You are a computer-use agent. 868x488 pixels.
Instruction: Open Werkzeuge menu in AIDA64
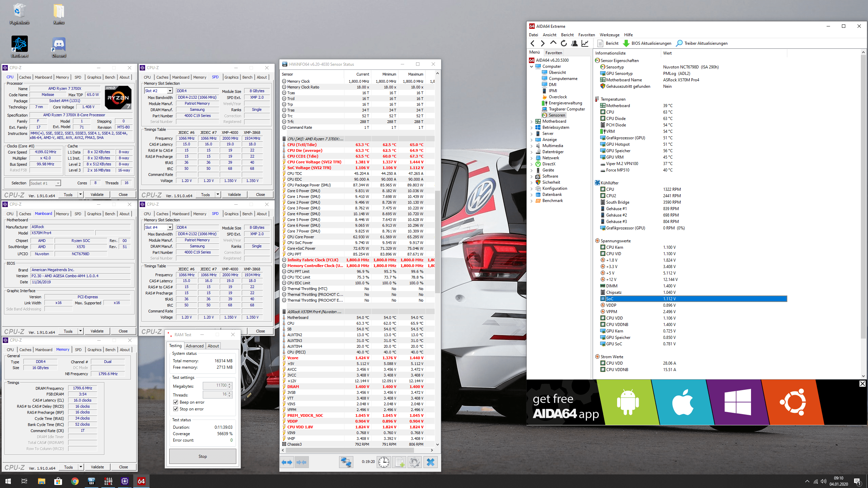(x=609, y=35)
